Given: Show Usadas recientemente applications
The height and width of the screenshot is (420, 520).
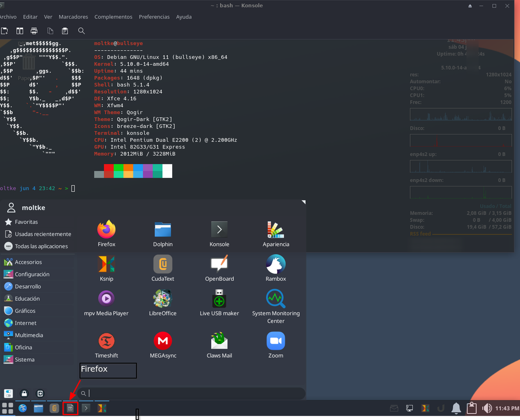Looking at the screenshot, I should 38,234.
